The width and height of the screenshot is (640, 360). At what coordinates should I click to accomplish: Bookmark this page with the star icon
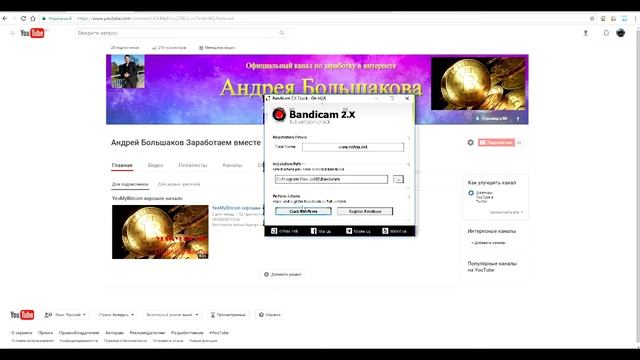tap(592, 18)
